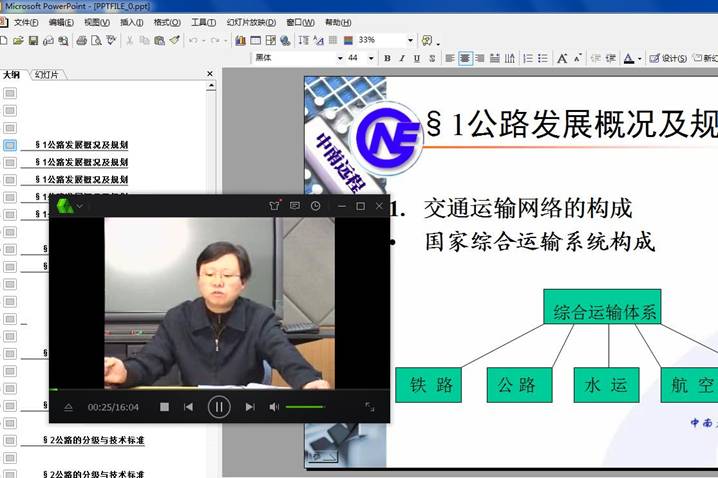Toggle bold formatting

point(387,58)
